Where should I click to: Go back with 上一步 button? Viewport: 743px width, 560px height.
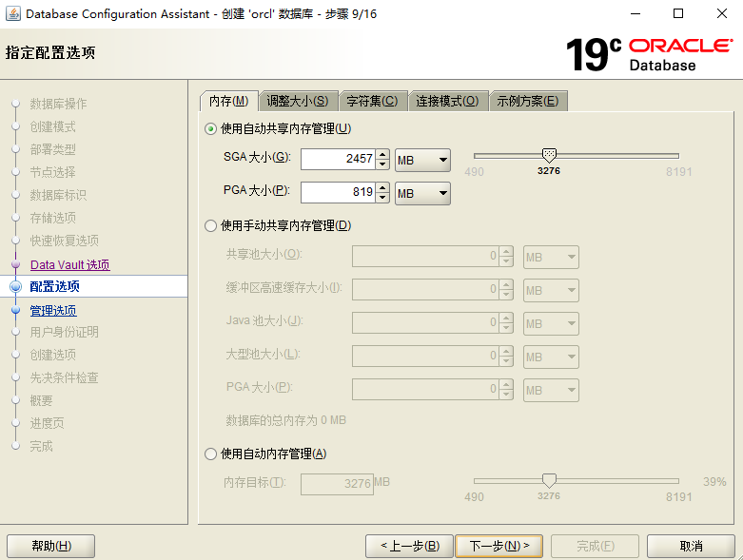[x=409, y=546]
